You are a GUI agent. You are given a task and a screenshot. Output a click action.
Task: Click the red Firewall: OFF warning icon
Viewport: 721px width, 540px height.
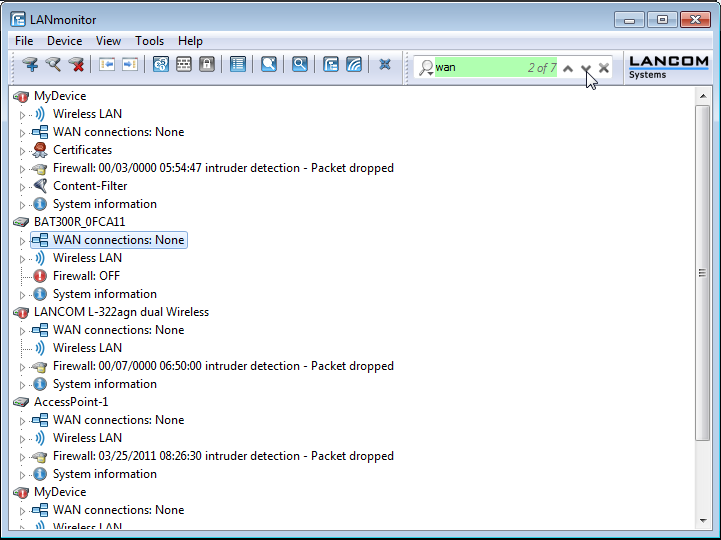[40, 276]
